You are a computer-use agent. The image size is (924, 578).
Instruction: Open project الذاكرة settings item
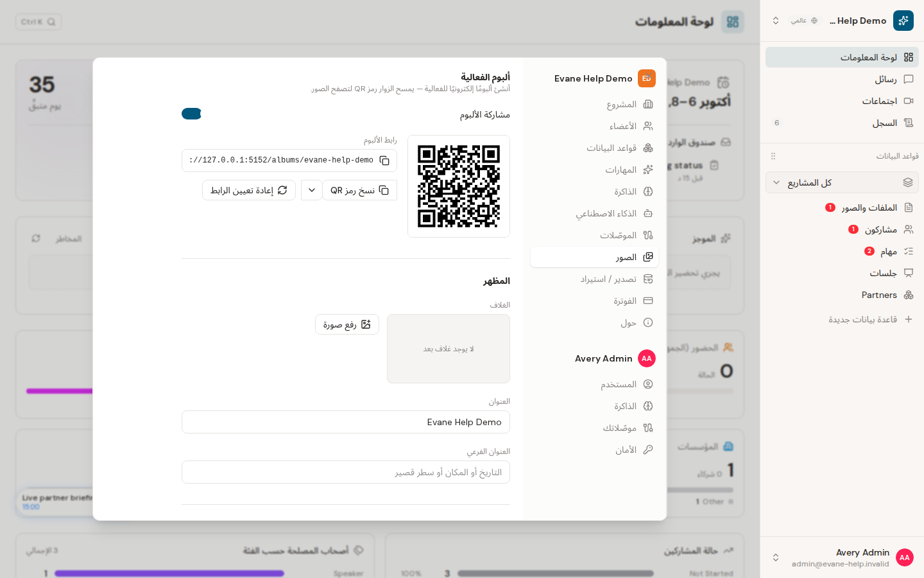(x=594, y=191)
